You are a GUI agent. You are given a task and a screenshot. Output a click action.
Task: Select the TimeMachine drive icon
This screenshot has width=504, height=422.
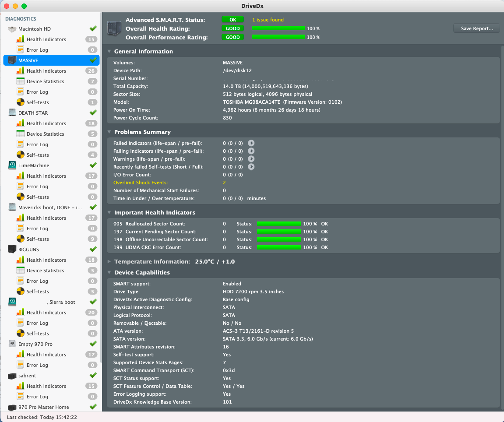(12, 165)
